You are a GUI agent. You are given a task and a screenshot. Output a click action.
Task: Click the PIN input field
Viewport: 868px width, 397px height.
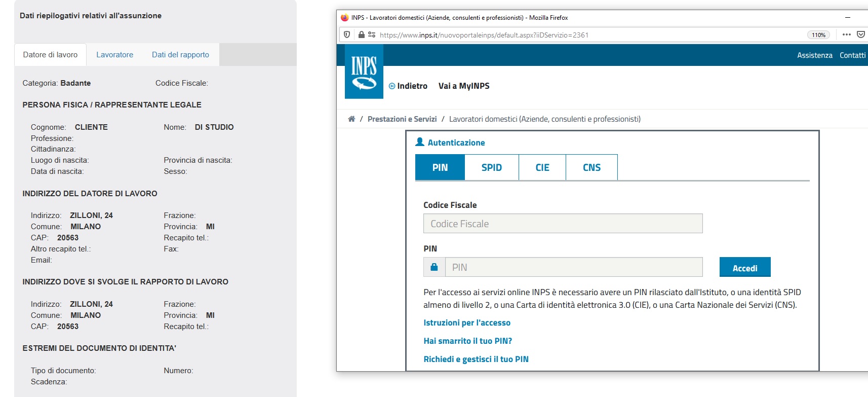(574, 267)
